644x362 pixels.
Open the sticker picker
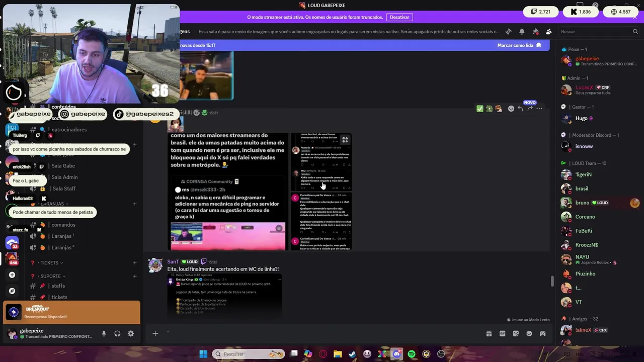click(x=516, y=333)
